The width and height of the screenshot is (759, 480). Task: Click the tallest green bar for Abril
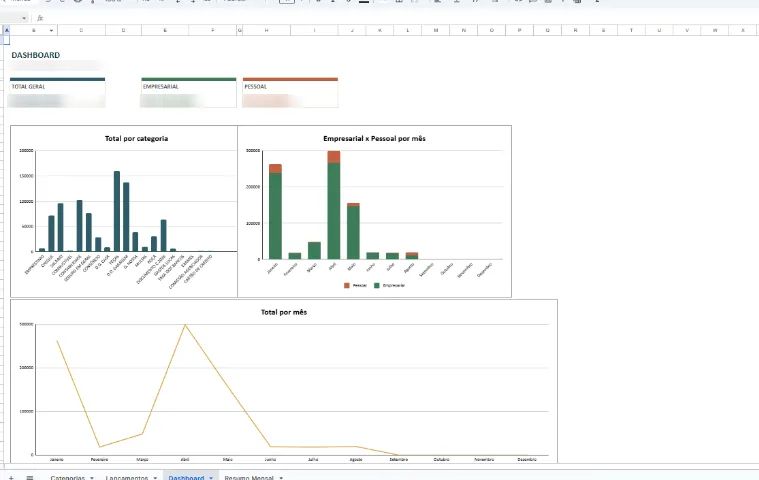(x=334, y=211)
